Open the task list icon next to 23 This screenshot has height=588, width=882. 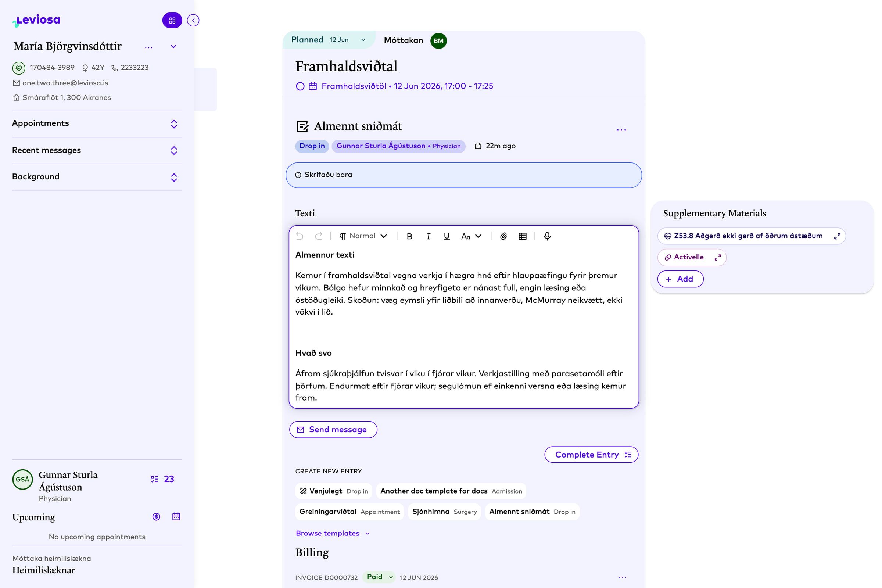pos(154,479)
